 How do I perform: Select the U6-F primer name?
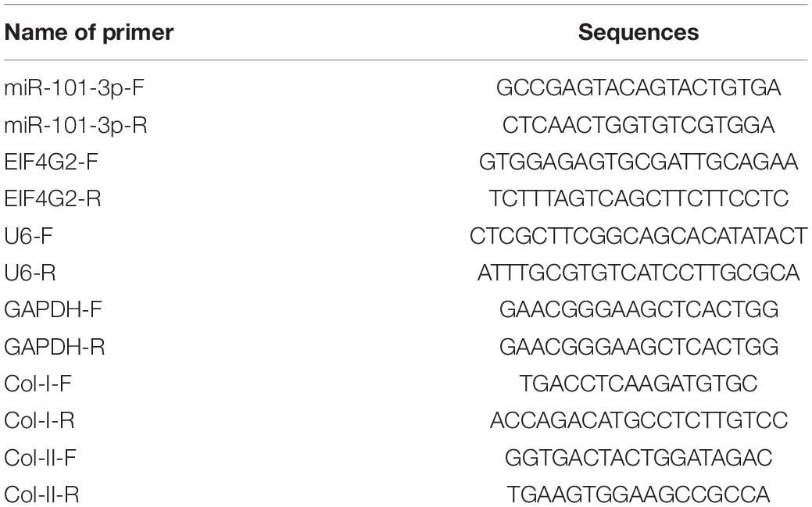28,236
